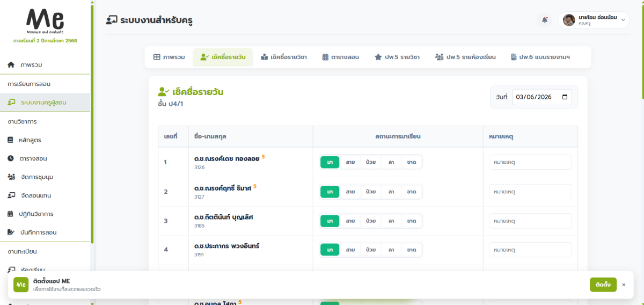Open ตารางสอน in the sidebar
Screen dimensions: 644x305
(46, 158)
